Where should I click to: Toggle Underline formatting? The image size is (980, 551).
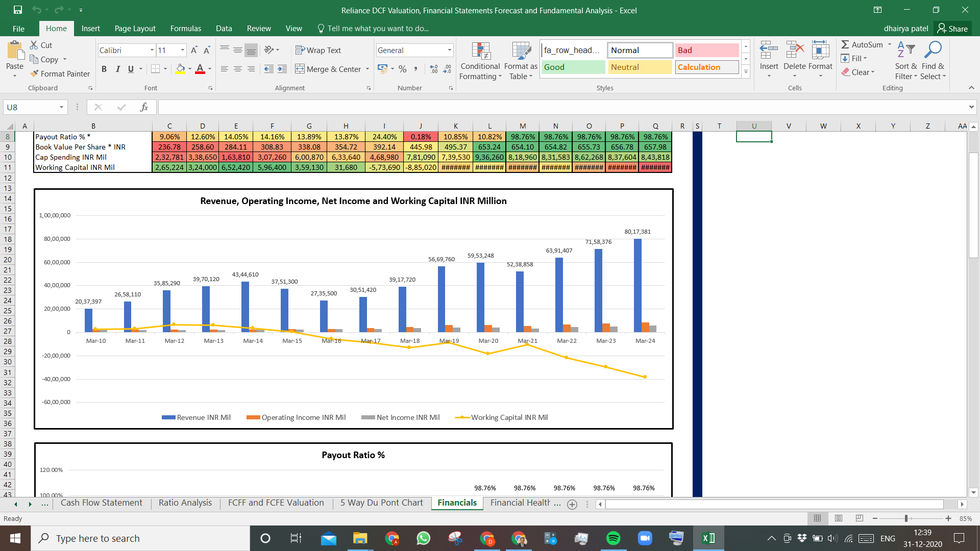coord(131,69)
